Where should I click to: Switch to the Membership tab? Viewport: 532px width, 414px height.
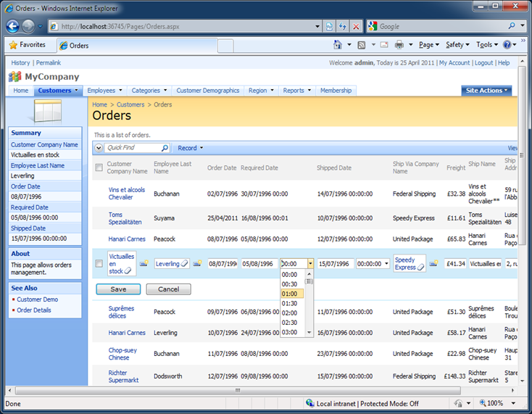[336, 91]
